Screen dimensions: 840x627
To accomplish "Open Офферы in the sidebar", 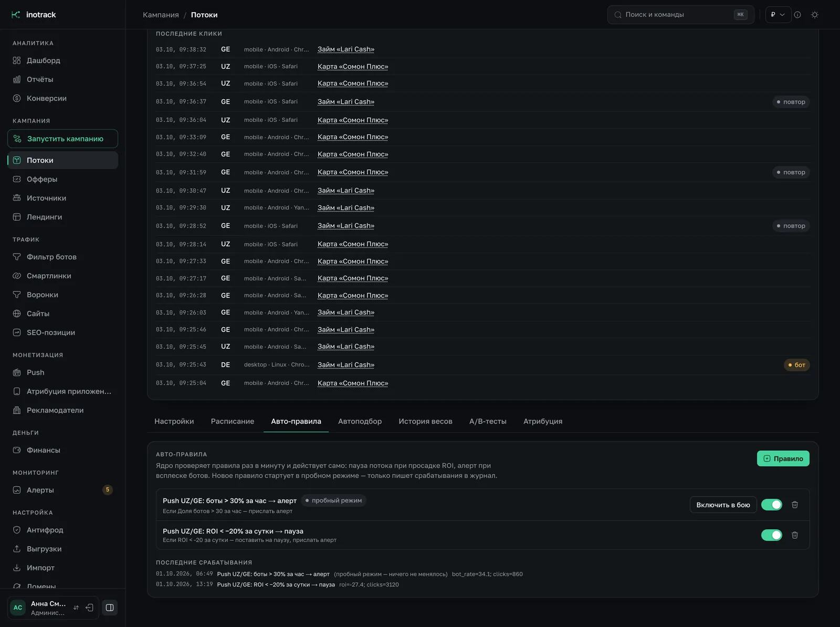I will coord(62,179).
